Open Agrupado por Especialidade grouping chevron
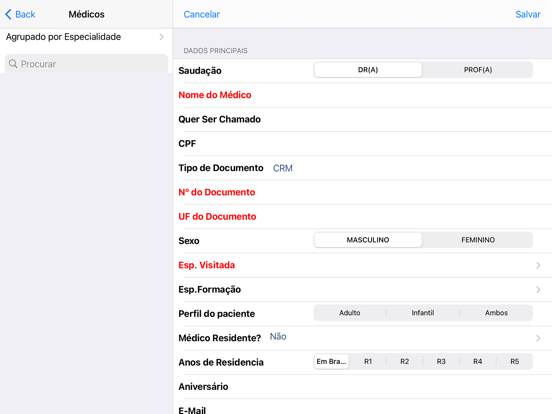The width and height of the screenshot is (552, 414). pos(162,37)
